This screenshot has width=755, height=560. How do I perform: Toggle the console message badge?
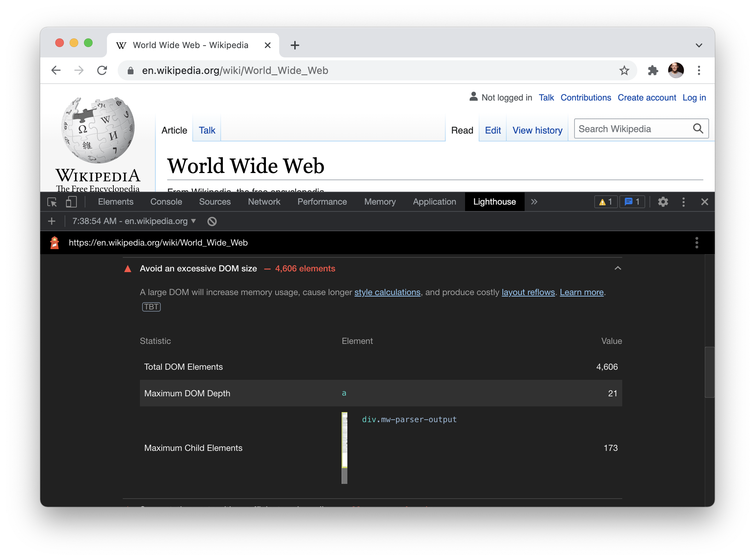click(x=632, y=202)
